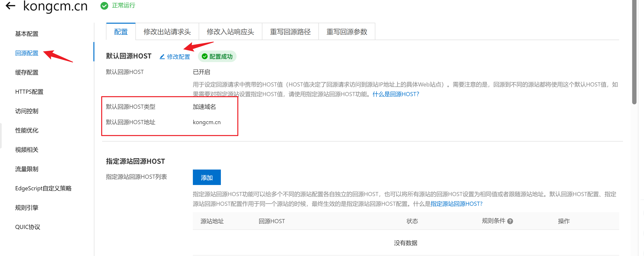Click the blue 添加 button
The image size is (644, 256).
(x=207, y=178)
